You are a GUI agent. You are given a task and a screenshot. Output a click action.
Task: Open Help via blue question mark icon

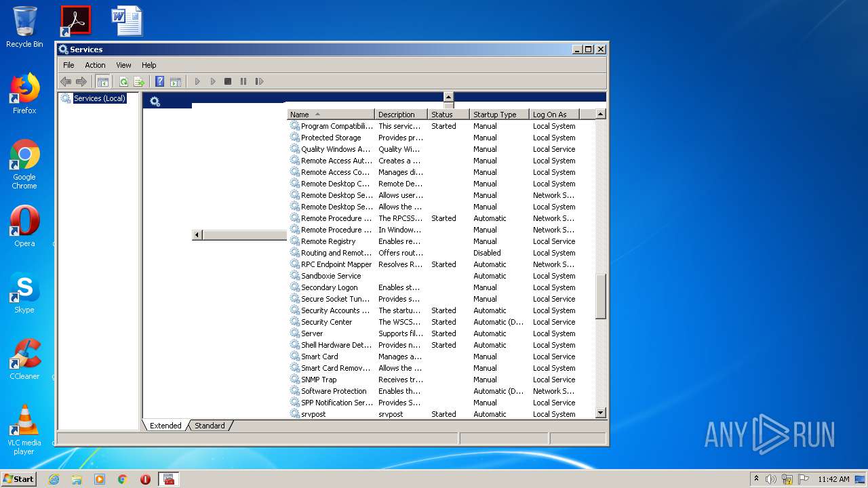(160, 81)
